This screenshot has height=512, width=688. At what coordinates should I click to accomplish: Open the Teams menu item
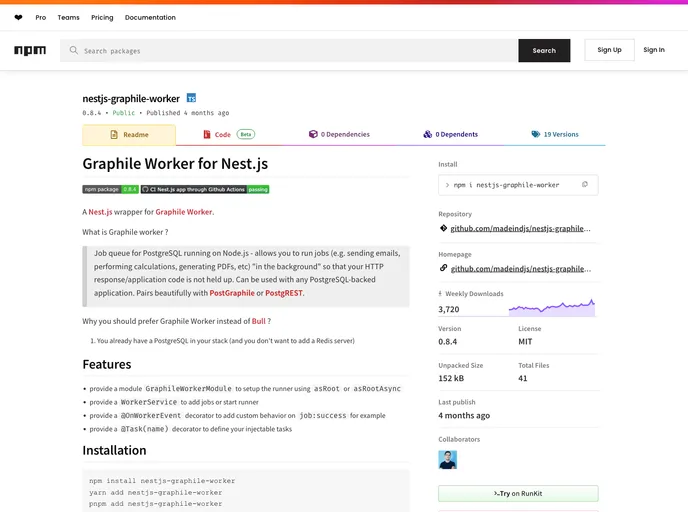point(68,18)
